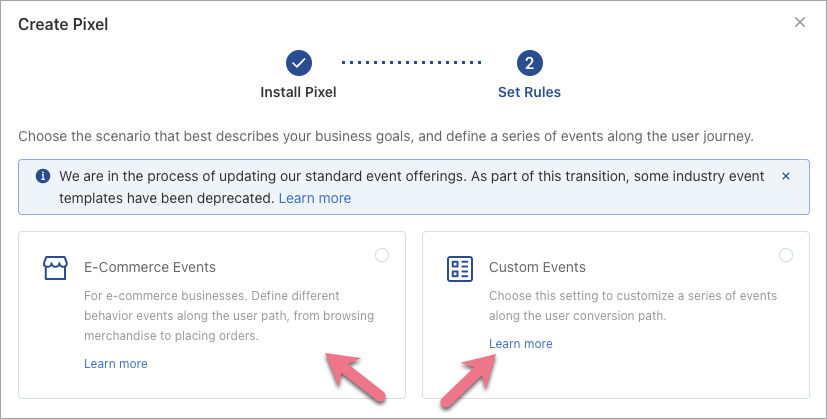Click the Custom Events description text
The width and height of the screenshot is (827, 419).
[x=632, y=306]
